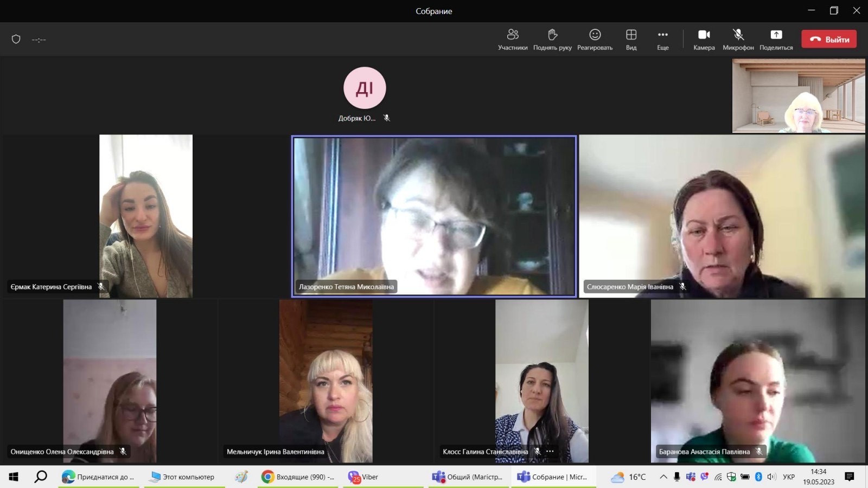Restore down the Собрание meeting window
This screenshot has height=488, width=868.
[x=834, y=10]
